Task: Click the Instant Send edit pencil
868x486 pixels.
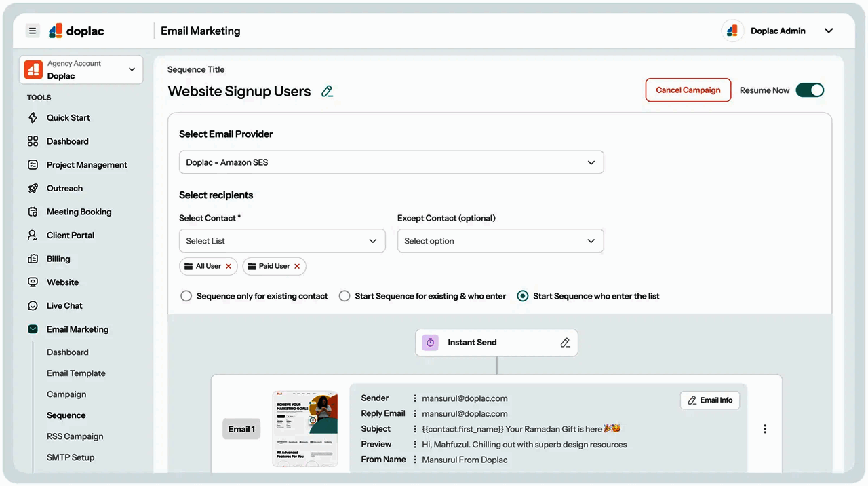Action: (565, 343)
